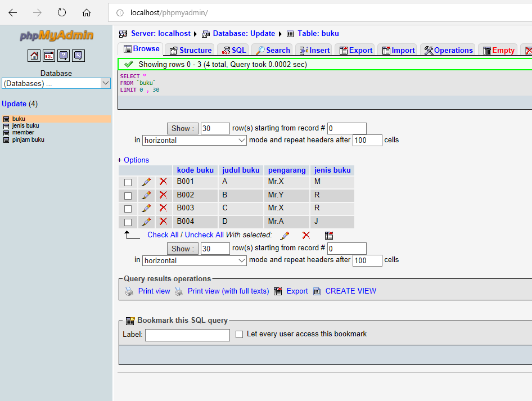Edit selected rows via pencil next to With selected
Image resolution: width=532 pixels, height=401 pixels.
pyautogui.click(x=285, y=236)
